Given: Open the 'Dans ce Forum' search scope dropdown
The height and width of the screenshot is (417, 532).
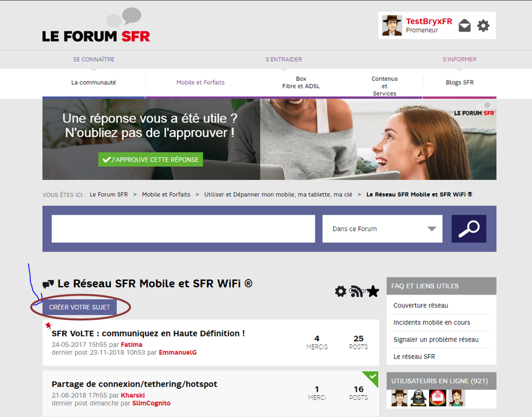Looking at the screenshot, I should 382,228.
